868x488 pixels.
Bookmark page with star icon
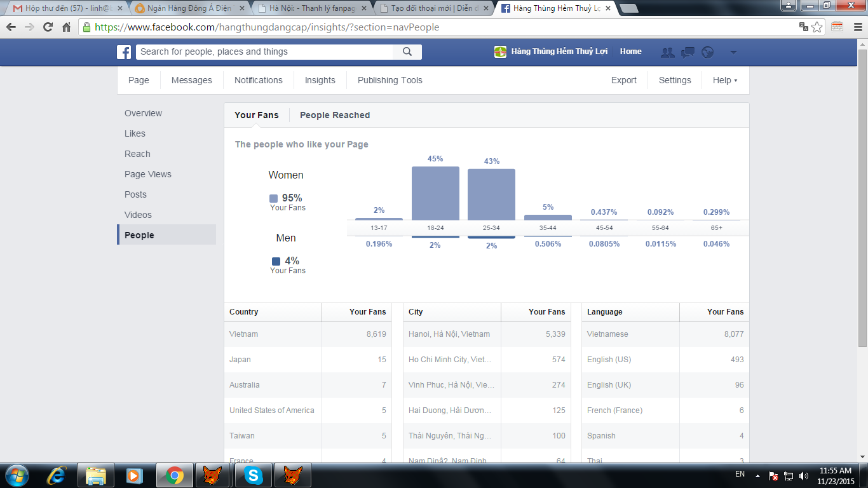817,27
